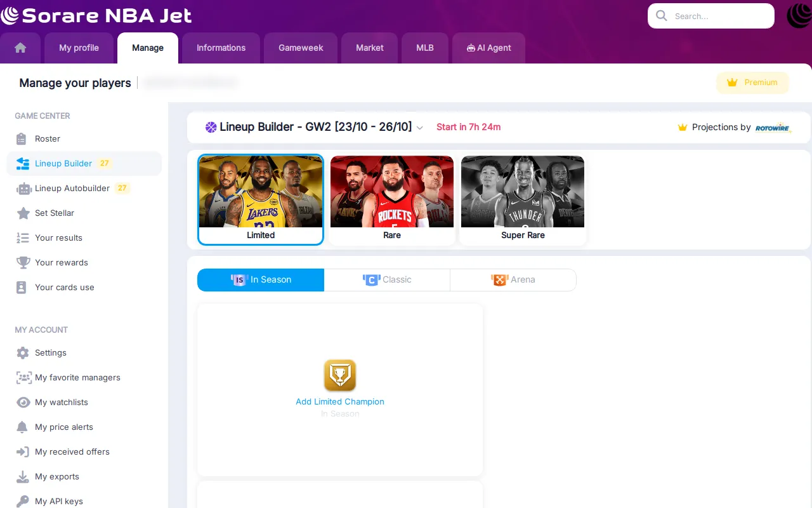Go to the Market tab

[369, 48]
